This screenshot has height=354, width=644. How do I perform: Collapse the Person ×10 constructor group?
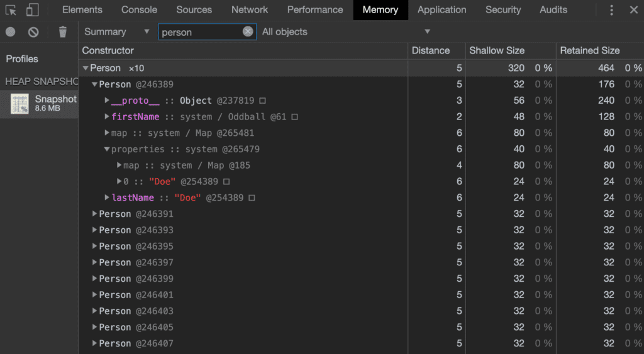pos(86,68)
